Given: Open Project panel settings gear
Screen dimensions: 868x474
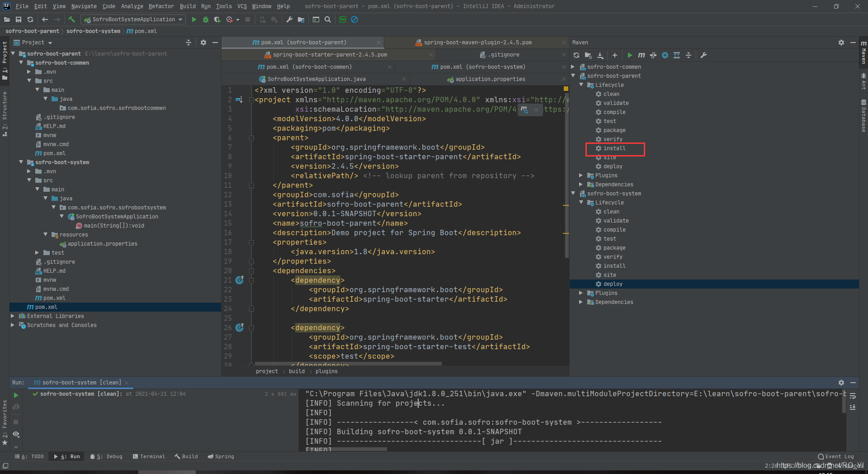Looking at the screenshot, I should [x=203, y=43].
